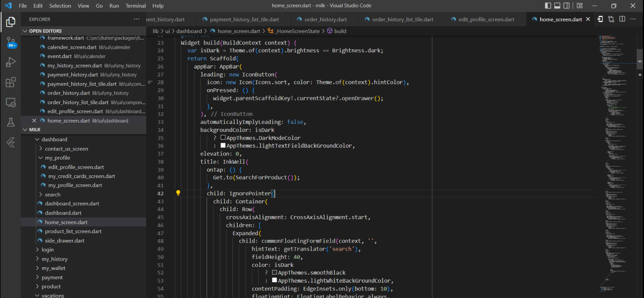Click the DarkModeColor swatch on line 35

coord(223,138)
